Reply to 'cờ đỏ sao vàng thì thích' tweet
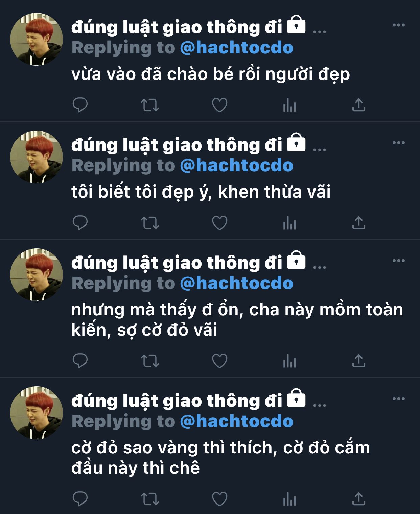This screenshot has height=514, width=420. point(80,499)
